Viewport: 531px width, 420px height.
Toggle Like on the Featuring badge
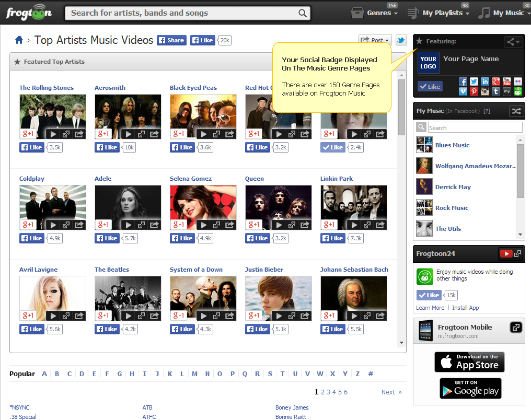pyautogui.click(x=430, y=87)
